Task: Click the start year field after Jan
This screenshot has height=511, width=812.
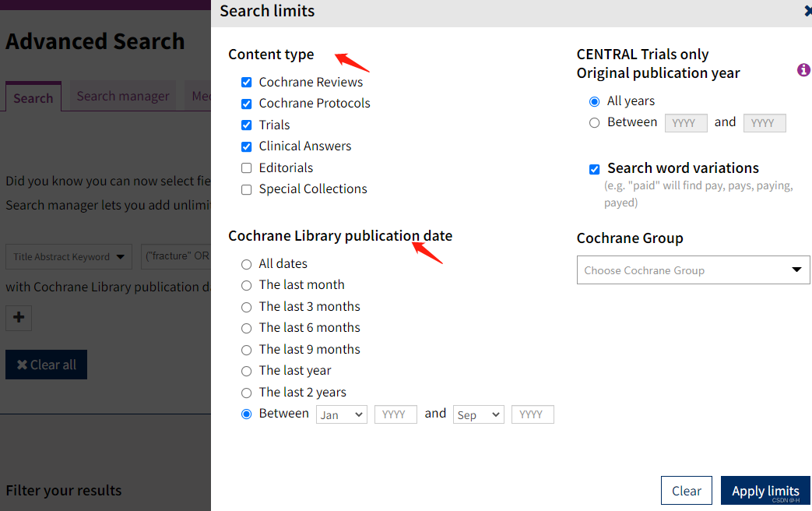Action: [x=395, y=414]
